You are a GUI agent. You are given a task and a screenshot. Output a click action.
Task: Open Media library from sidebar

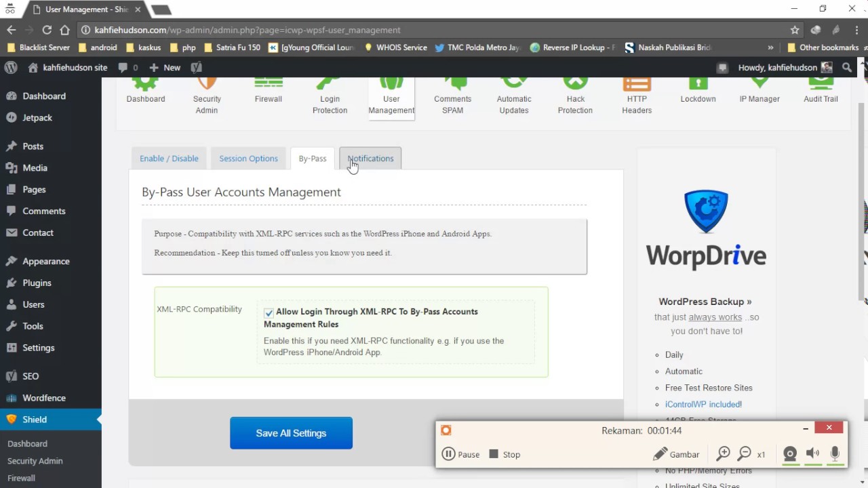tap(35, 167)
